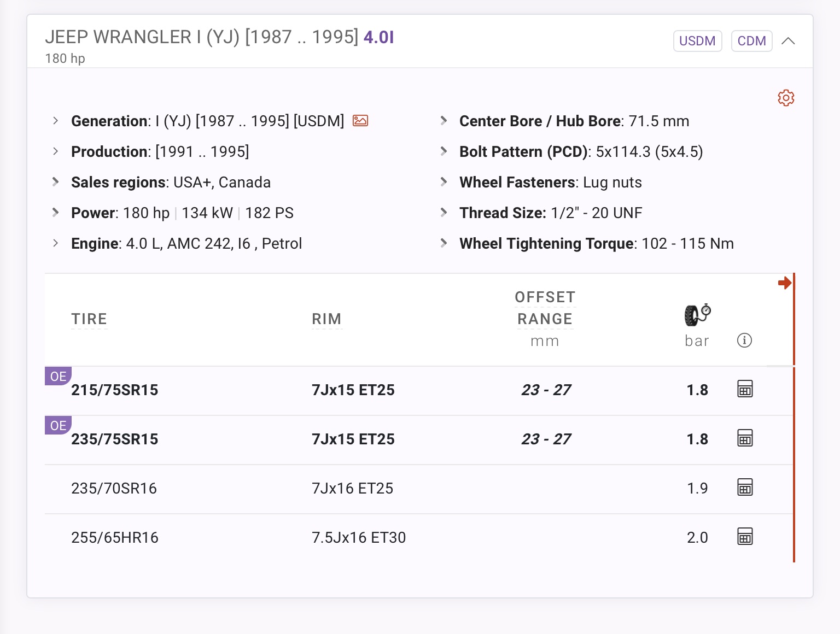Screen dimensions: 840x634
Task: Expand the Power row arrow
Action: coord(55,213)
